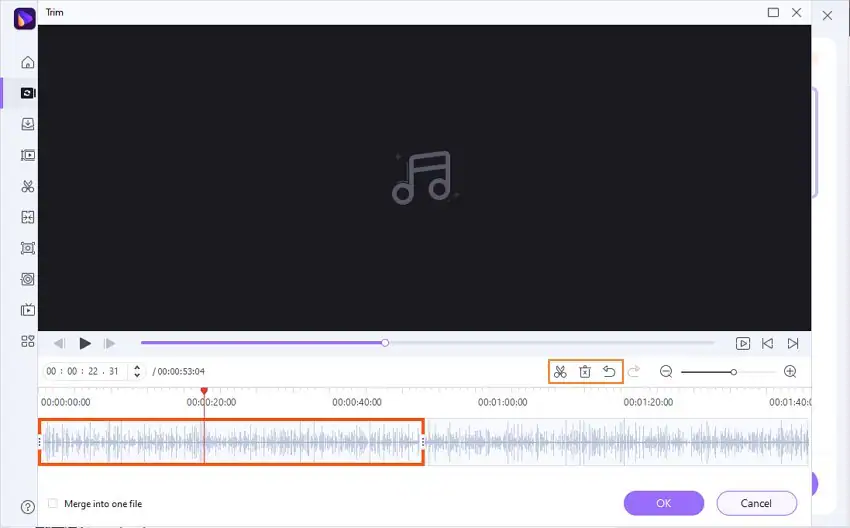Confirm trimming with the OK button
This screenshot has height=528, width=850.
[664, 504]
